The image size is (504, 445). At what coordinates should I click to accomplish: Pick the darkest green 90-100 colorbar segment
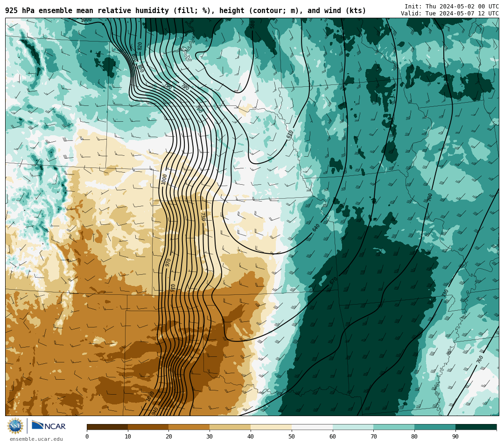pos(476,427)
